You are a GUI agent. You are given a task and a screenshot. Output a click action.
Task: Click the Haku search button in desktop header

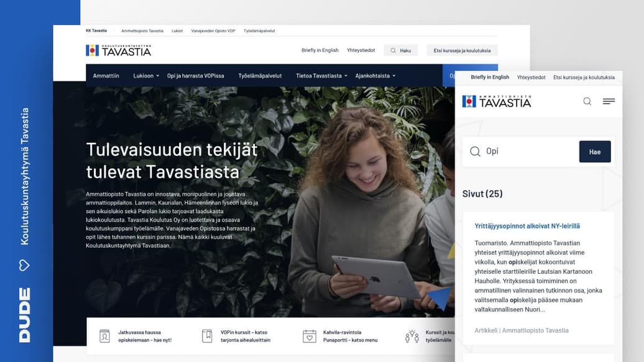click(x=401, y=50)
